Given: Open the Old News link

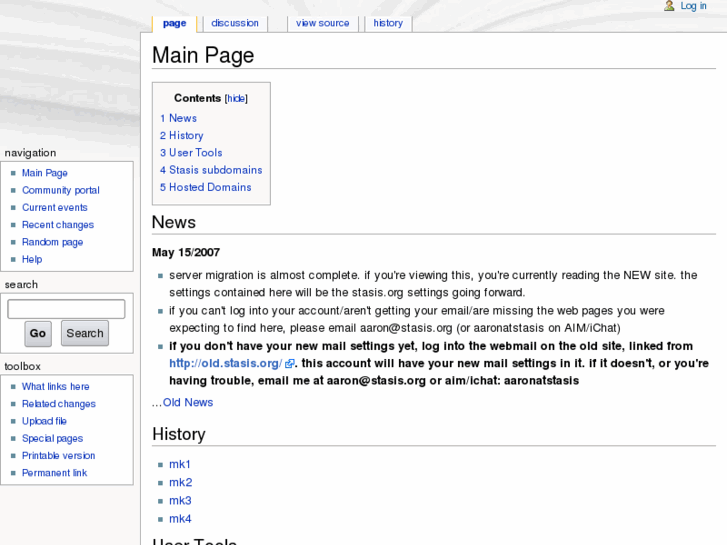Looking at the screenshot, I should [188, 402].
